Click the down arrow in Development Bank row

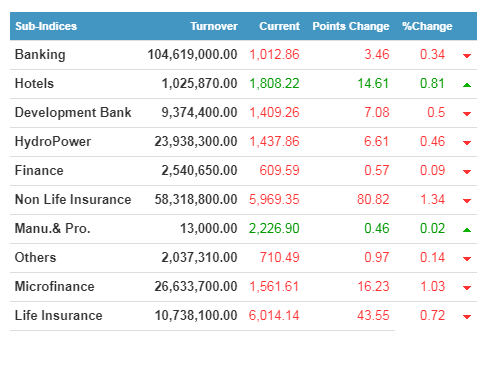[x=467, y=114]
